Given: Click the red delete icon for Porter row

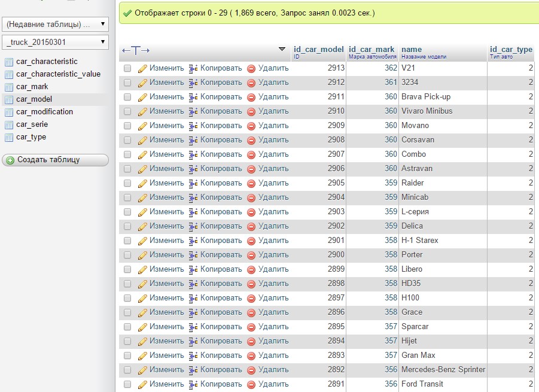Looking at the screenshot, I should click(x=251, y=255).
